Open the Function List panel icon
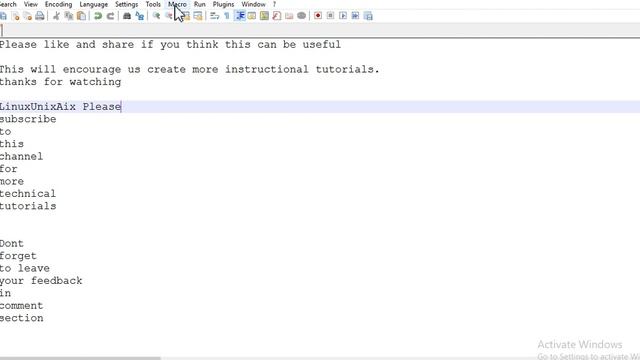Image resolution: width=640 pixels, height=360 pixels. [x=277, y=16]
